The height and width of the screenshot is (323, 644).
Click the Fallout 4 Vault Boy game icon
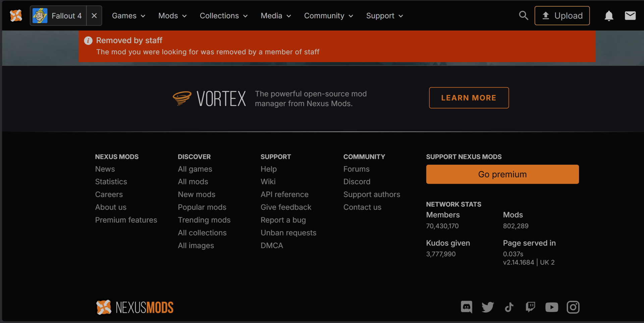pos(40,16)
